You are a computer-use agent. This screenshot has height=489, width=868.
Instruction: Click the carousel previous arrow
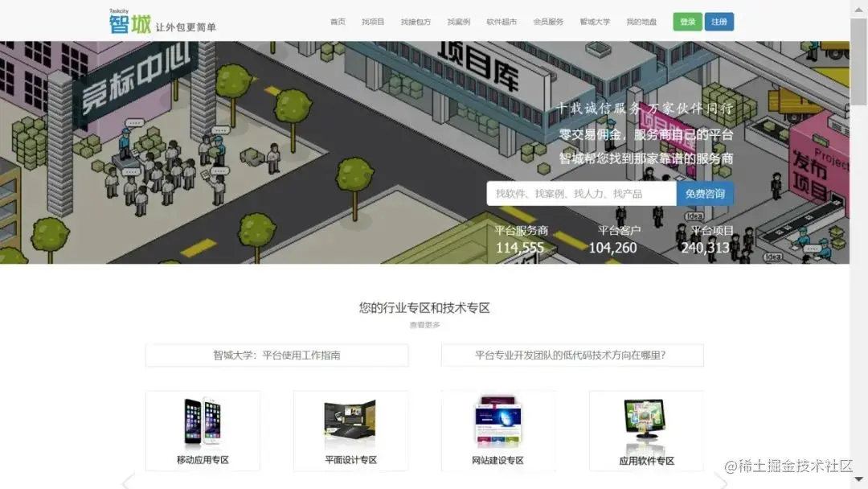[x=128, y=480]
